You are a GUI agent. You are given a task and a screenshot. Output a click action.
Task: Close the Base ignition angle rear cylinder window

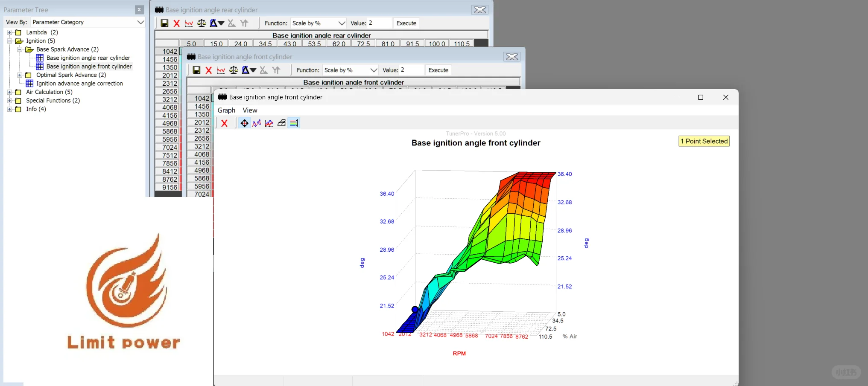click(480, 10)
